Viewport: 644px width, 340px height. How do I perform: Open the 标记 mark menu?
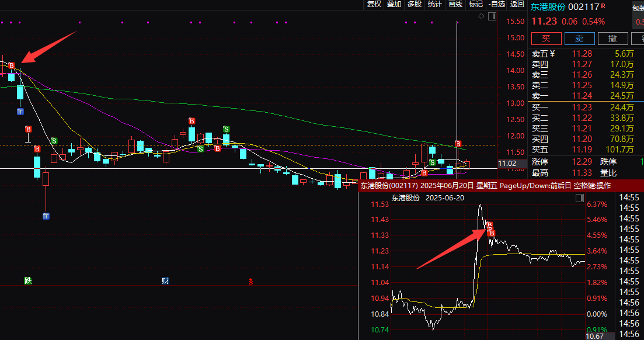pos(476,4)
